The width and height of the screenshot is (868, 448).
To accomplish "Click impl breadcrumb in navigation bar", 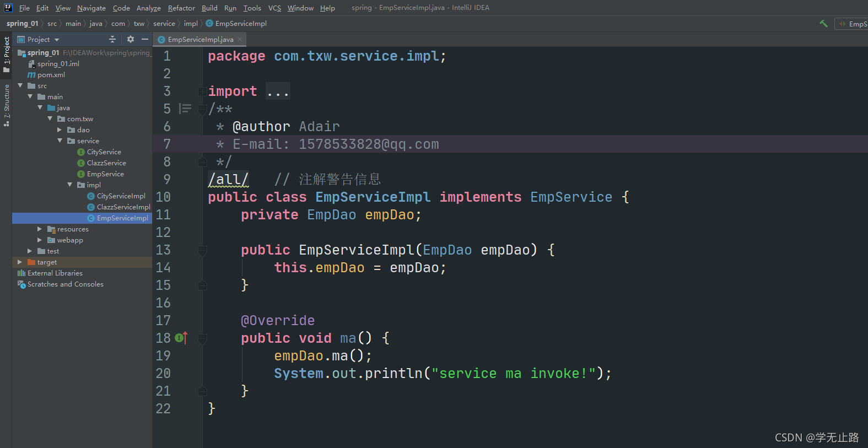I will [191, 24].
